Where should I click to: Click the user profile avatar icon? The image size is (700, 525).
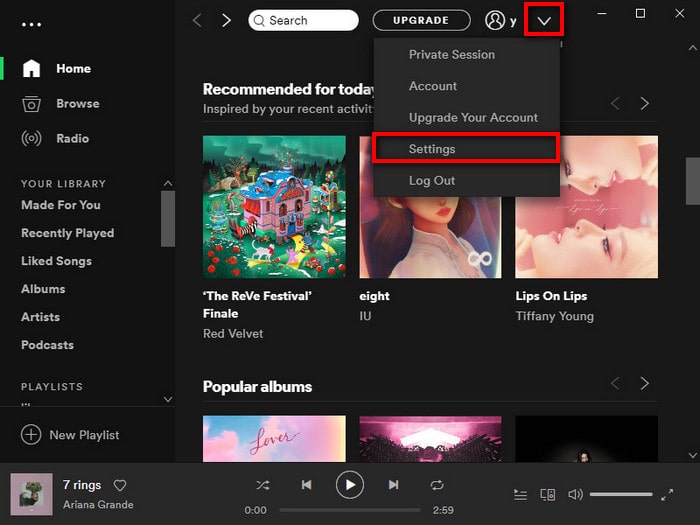[495, 20]
